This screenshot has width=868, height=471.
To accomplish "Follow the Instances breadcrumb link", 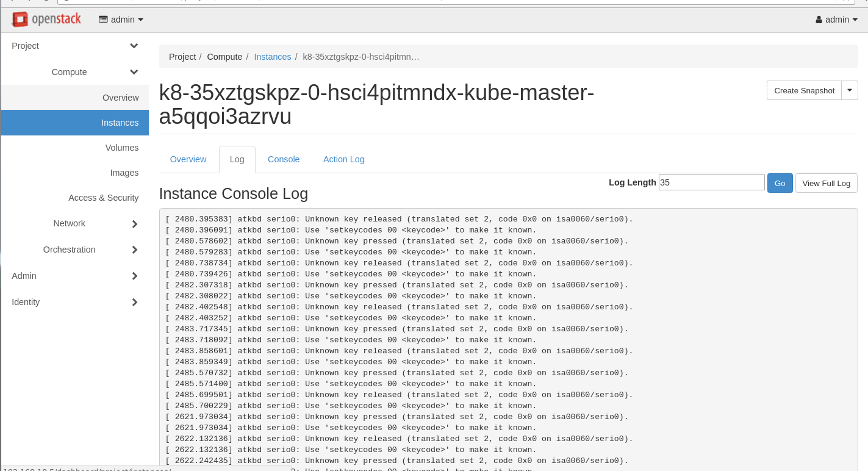I will (272, 57).
